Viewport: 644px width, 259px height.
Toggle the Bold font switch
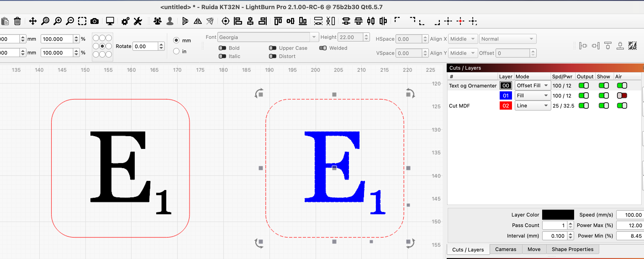222,48
